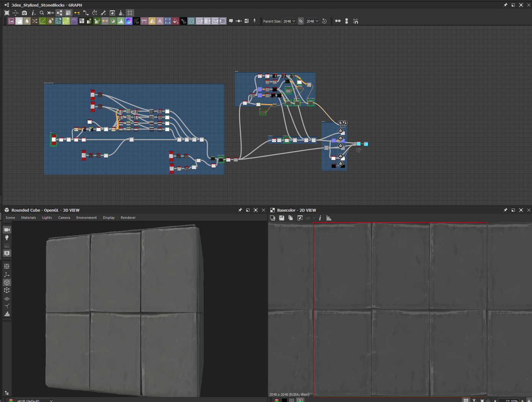
Task: Click the light bulb icon in 3D view sidebar
Action: click(7, 238)
